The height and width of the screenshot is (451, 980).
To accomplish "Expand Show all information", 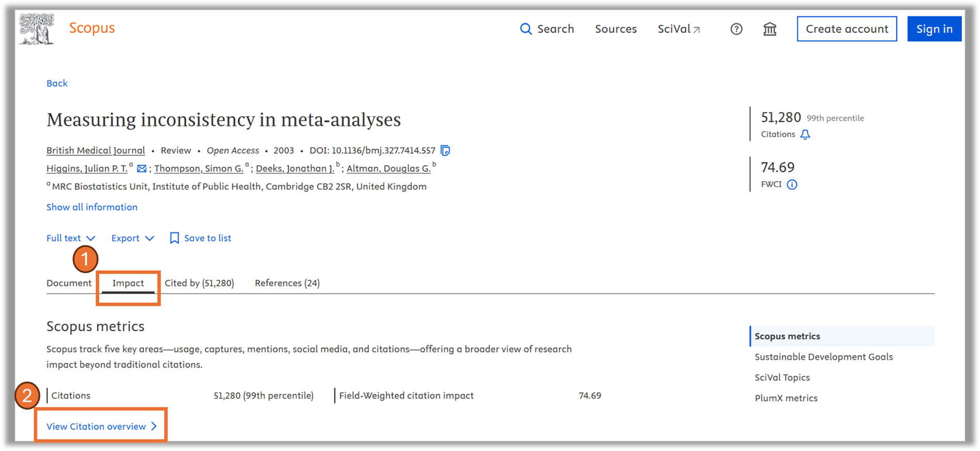I will tap(92, 207).
